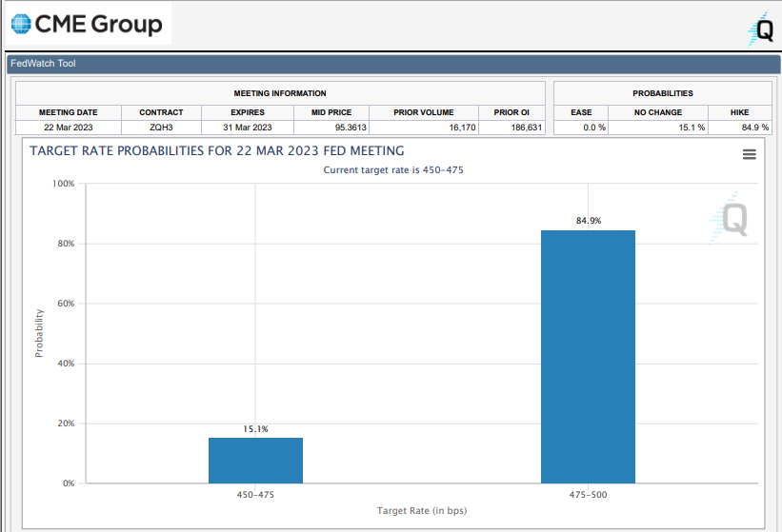Select the 0.0 % ease probability cell

point(581,128)
